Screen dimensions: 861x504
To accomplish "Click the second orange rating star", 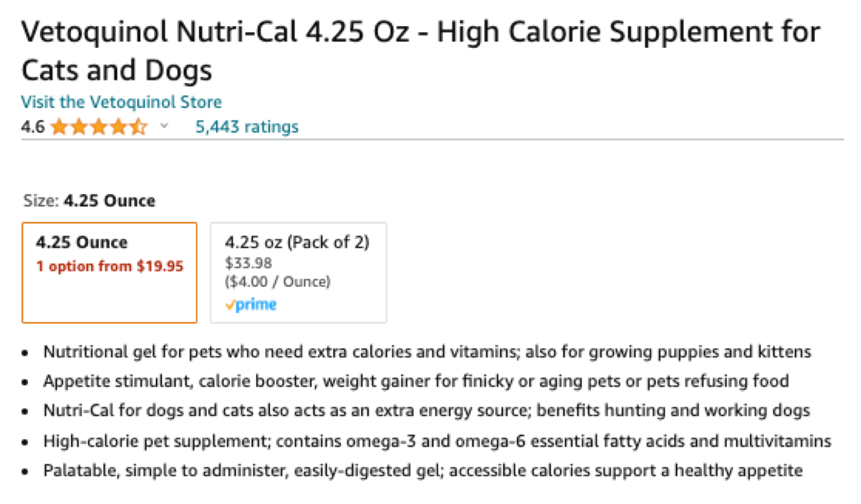I will (x=79, y=127).
